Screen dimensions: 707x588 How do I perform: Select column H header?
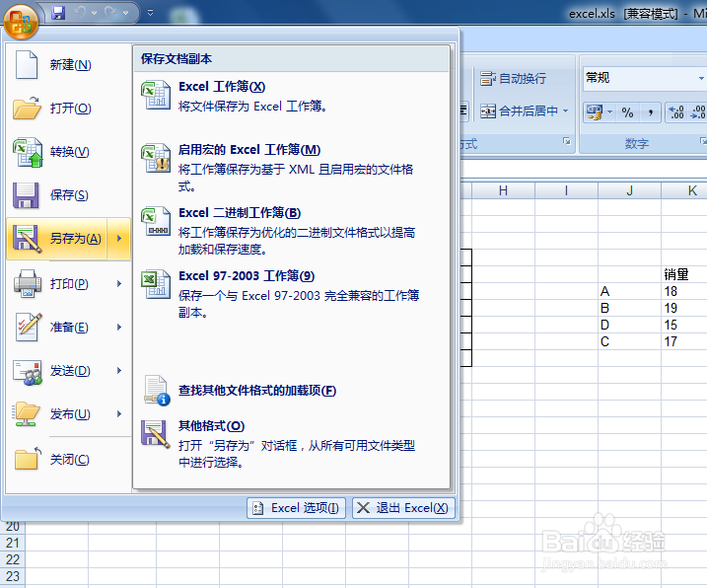tap(503, 190)
